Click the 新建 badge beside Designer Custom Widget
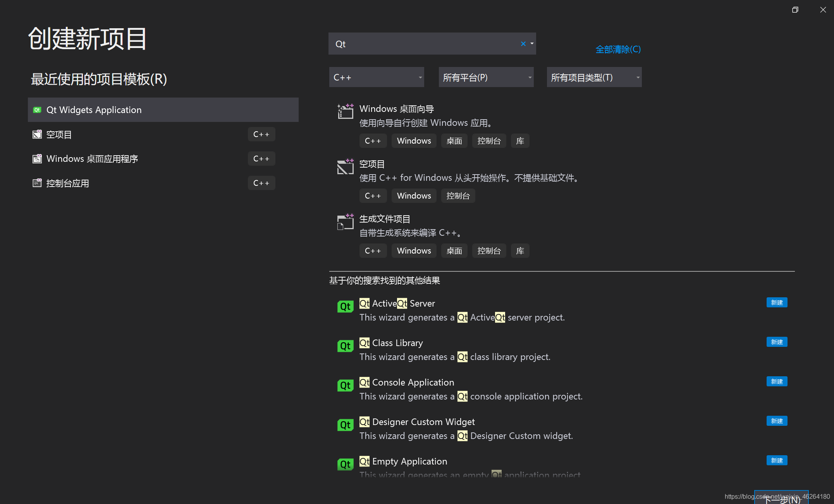834x504 pixels. [x=777, y=421]
